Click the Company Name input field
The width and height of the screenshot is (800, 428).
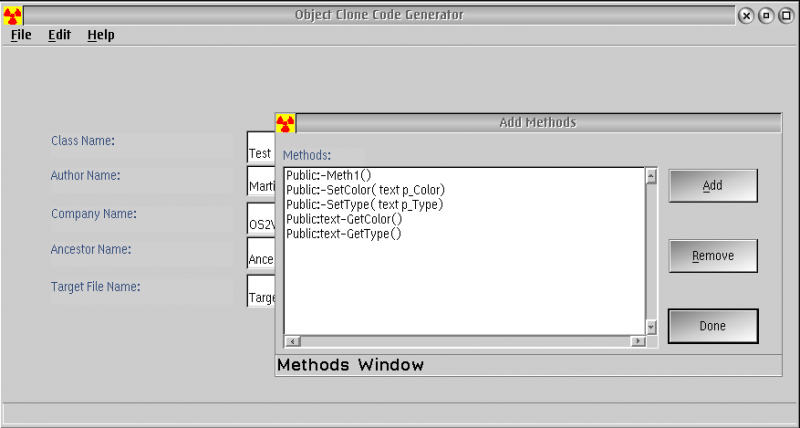(x=261, y=218)
